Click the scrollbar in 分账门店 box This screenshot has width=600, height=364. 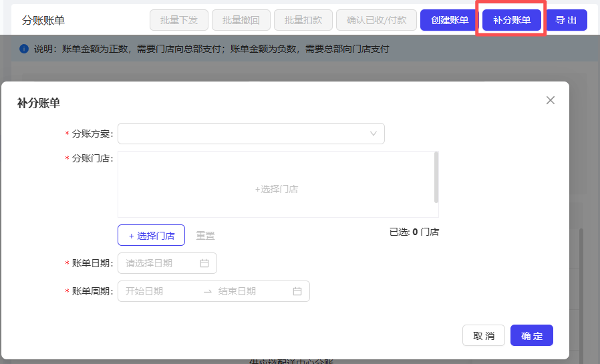pyautogui.click(x=436, y=177)
